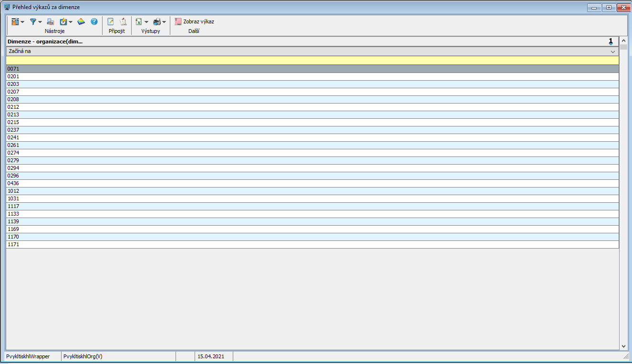
Task: Click the Excel export icon
Action: coord(138,21)
